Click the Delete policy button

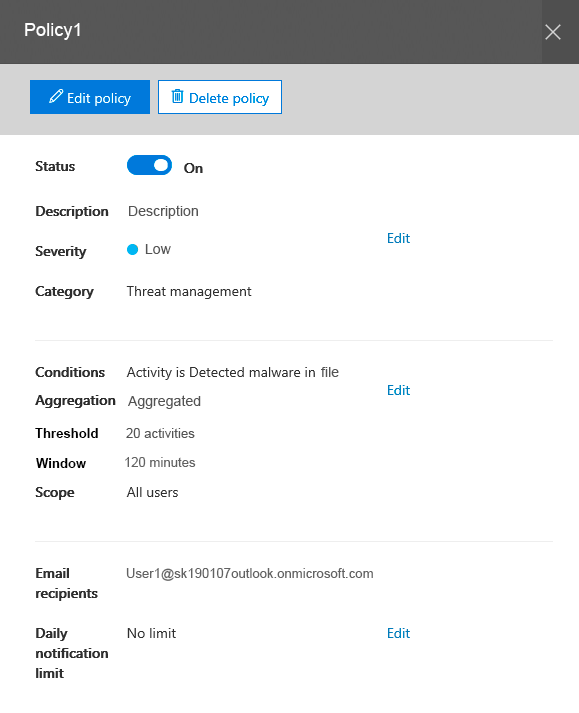click(220, 97)
